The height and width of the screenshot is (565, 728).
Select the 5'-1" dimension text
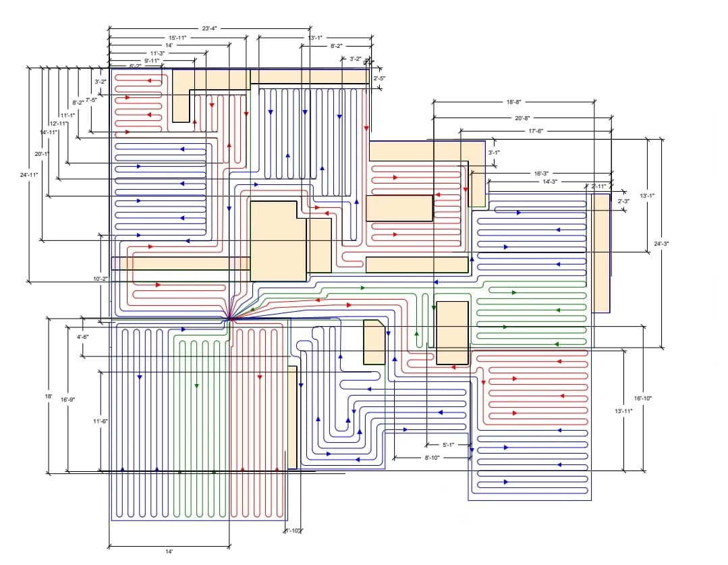coord(448,445)
